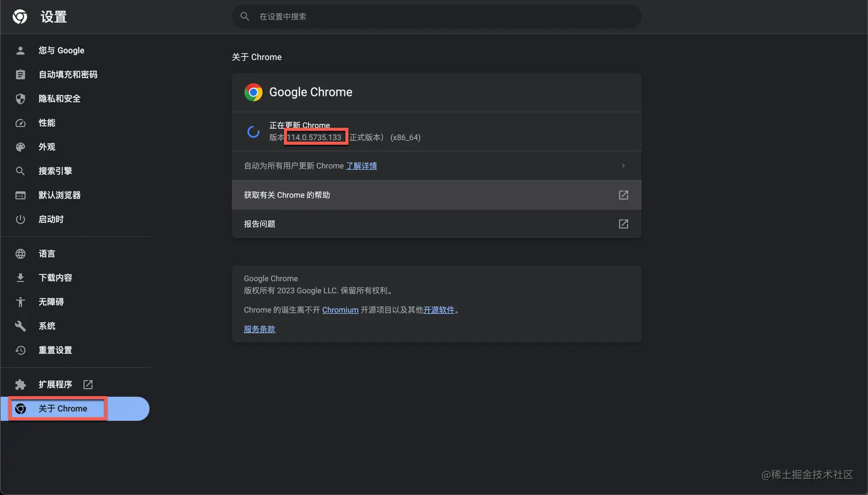This screenshot has height=495, width=868.
Task: Click the shield icon for 隐私和安全
Action: click(x=21, y=99)
